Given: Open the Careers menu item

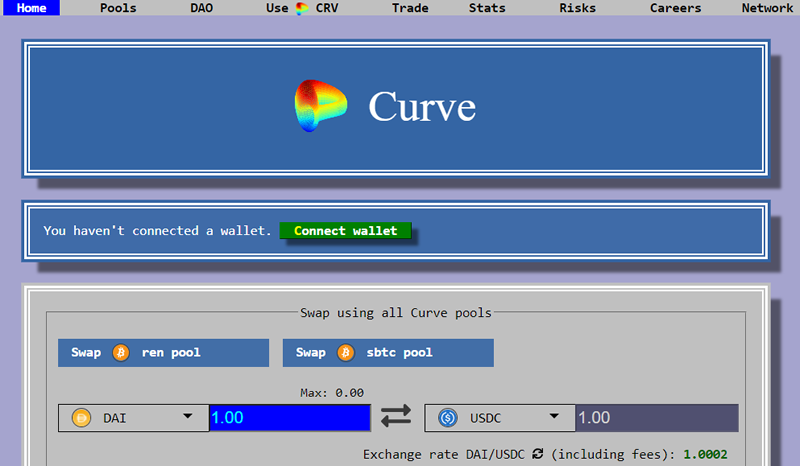Looking at the screenshot, I should 675,8.
